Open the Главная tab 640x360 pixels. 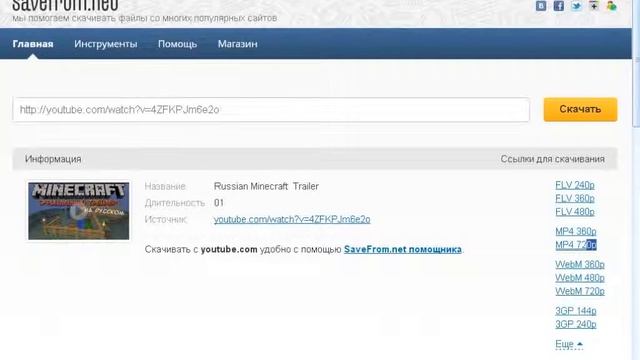click(x=33, y=44)
